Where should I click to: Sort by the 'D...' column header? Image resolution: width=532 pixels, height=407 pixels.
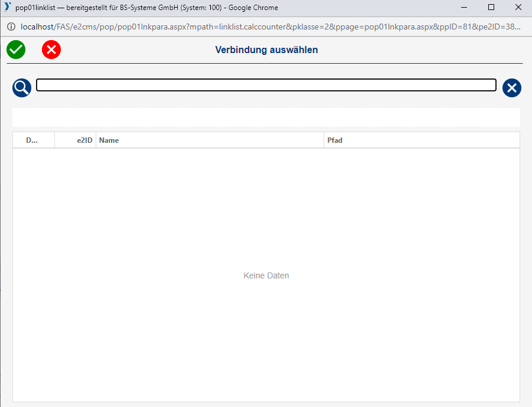32,140
